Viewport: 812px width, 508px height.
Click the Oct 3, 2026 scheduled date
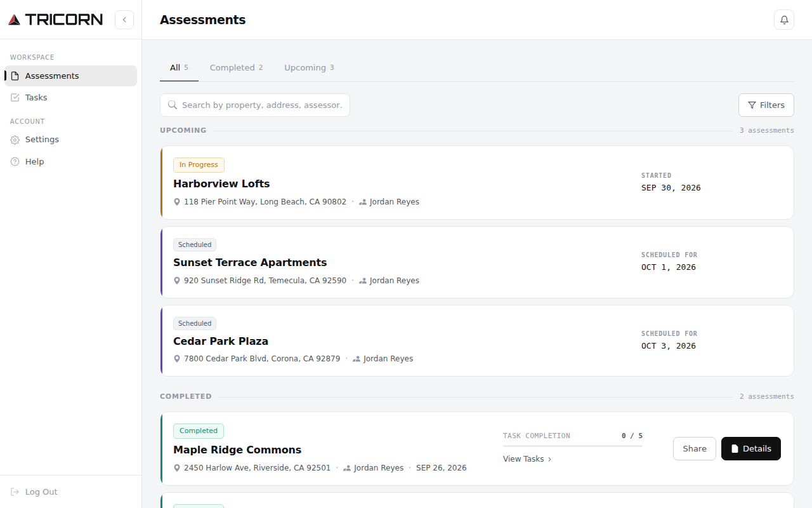(669, 346)
